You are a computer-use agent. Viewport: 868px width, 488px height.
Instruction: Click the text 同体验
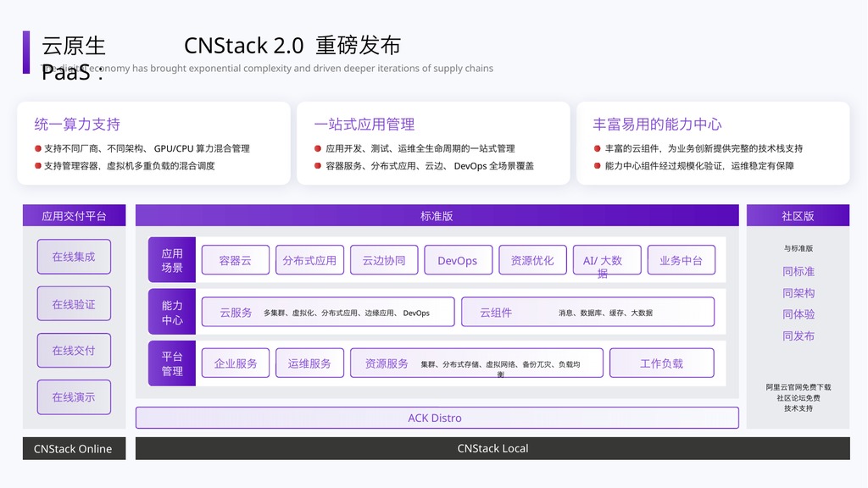[x=798, y=314]
